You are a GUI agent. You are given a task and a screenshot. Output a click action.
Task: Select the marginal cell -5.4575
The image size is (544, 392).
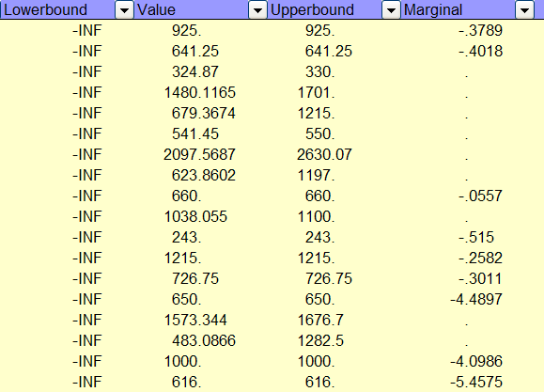[476, 382]
